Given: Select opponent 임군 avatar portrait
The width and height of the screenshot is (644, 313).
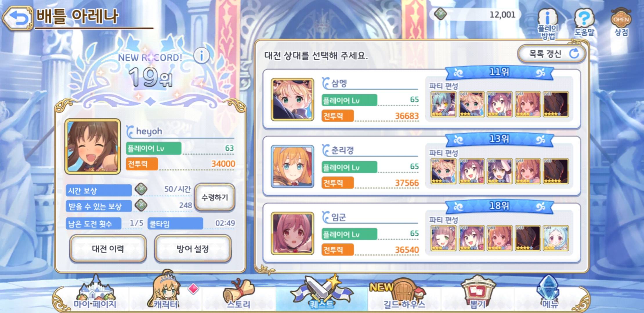Looking at the screenshot, I should click(x=292, y=233).
